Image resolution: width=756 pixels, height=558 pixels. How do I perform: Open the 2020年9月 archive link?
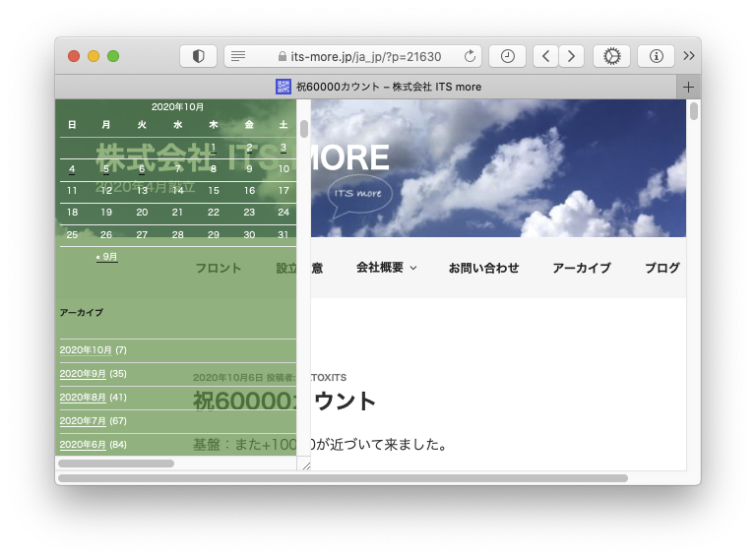tap(83, 374)
